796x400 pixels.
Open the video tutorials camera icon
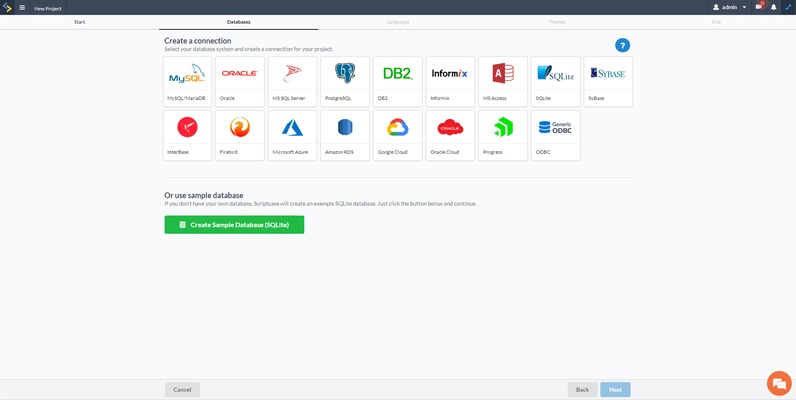click(x=759, y=7)
